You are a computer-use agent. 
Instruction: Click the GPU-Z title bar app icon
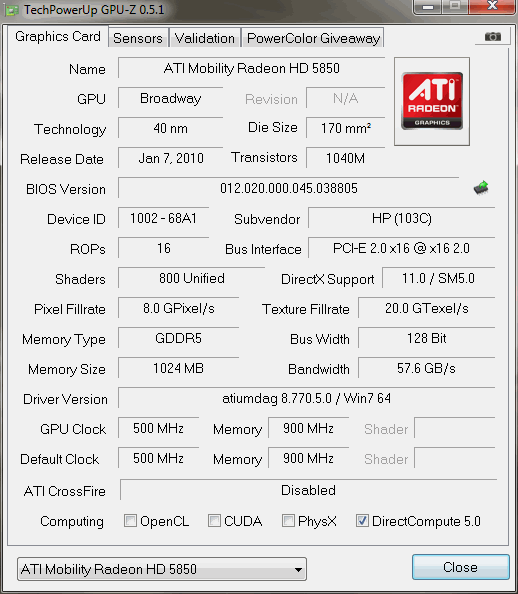[12, 9]
